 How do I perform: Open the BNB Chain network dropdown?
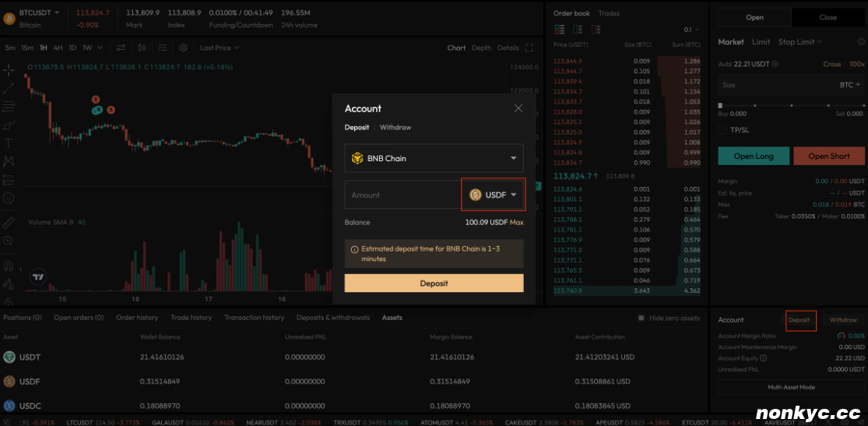coord(434,158)
